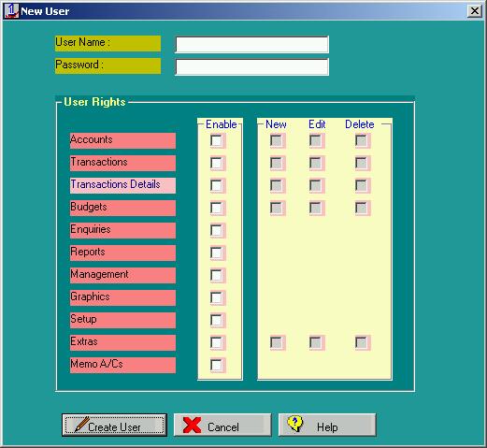This screenshot has width=487, height=448.
Task: Focus the Password text field
Action: click(x=251, y=66)
